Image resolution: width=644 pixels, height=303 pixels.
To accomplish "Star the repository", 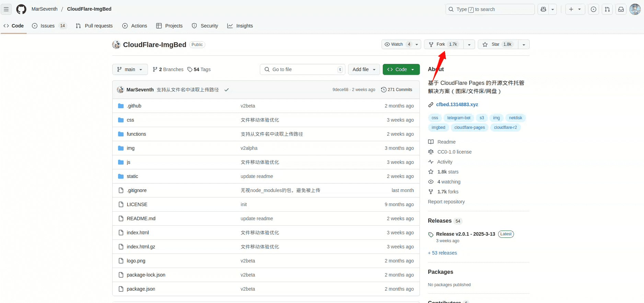I will click(498, 44).
